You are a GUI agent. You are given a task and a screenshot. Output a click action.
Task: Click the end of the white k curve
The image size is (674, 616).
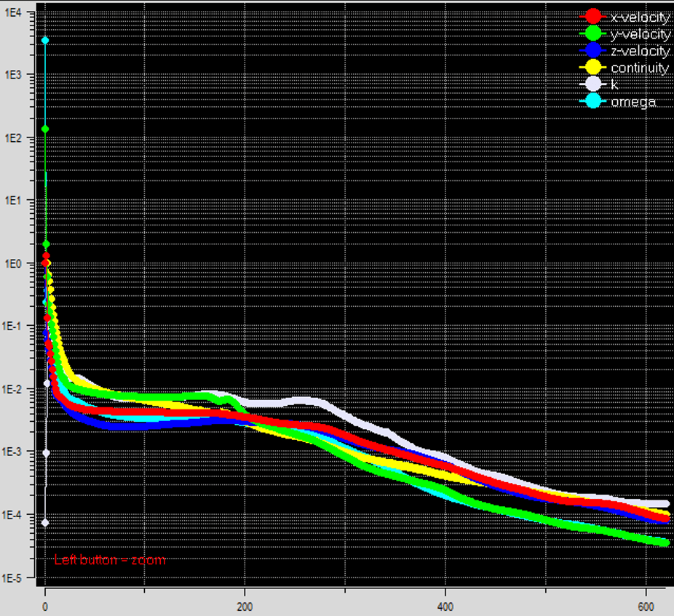point(665,503)
